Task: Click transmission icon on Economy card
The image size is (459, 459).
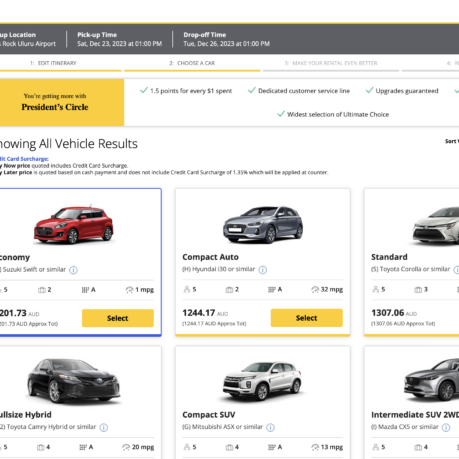Action: point(85,290)
